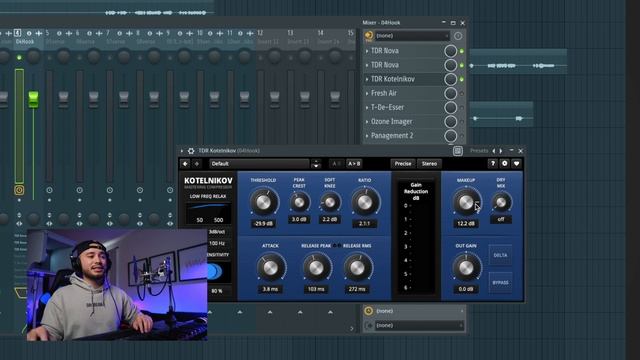Click the THRESHOLD knob
The height and width of the screenshot is (360, 640).
263,202
